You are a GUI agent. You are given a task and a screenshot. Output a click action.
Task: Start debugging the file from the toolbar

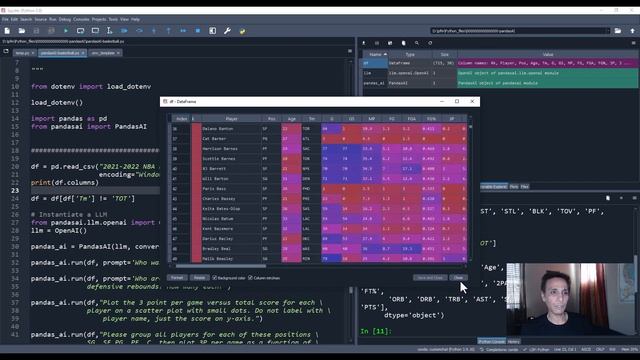(x=124, y=31)
